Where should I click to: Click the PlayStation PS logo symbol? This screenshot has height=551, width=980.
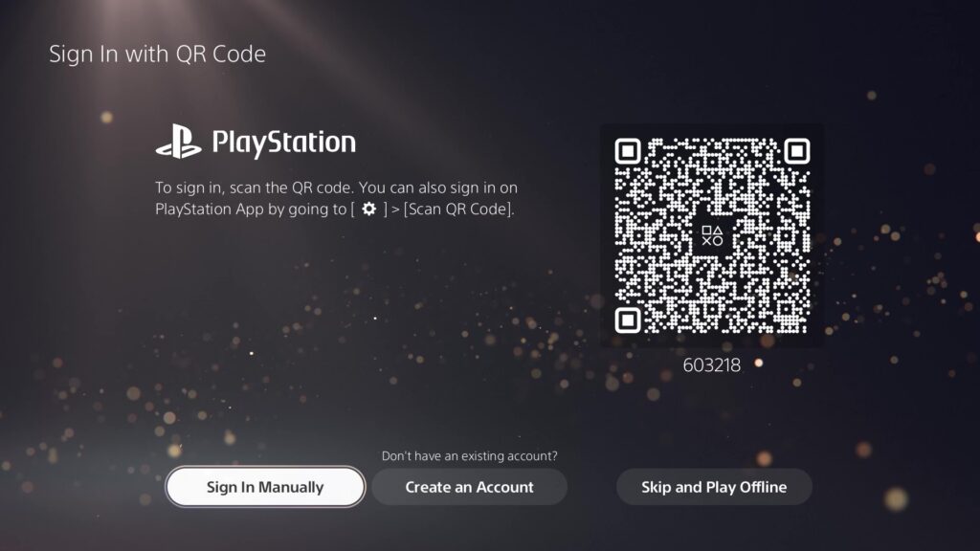tap(179, 142)
